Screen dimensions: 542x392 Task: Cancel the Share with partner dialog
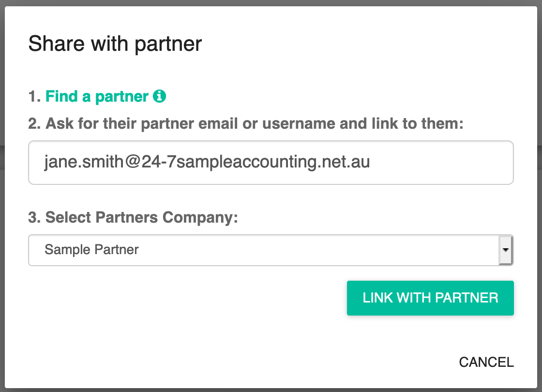coord(486,362)
